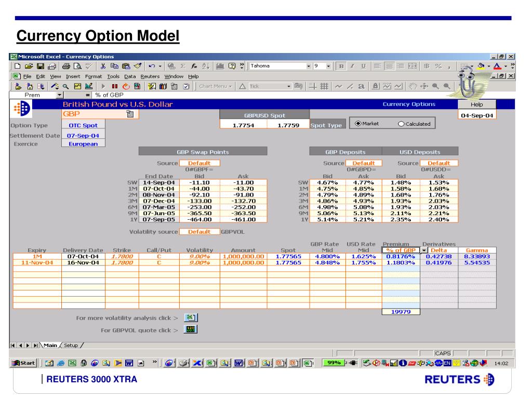Click the Volatility source Default button

click(x=199, y=232)
